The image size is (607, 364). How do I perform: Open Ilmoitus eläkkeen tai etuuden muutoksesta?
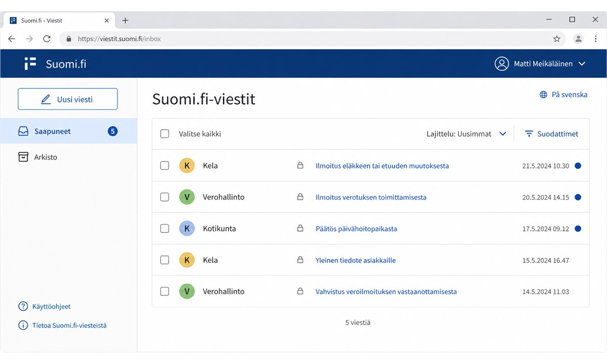(x=382, y=166)
